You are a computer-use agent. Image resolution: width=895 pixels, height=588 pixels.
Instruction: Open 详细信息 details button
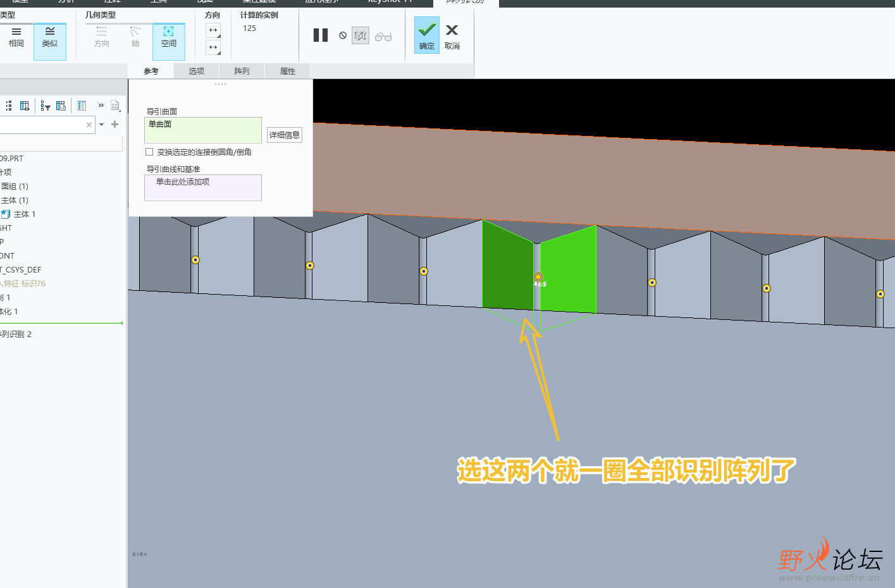285,135
